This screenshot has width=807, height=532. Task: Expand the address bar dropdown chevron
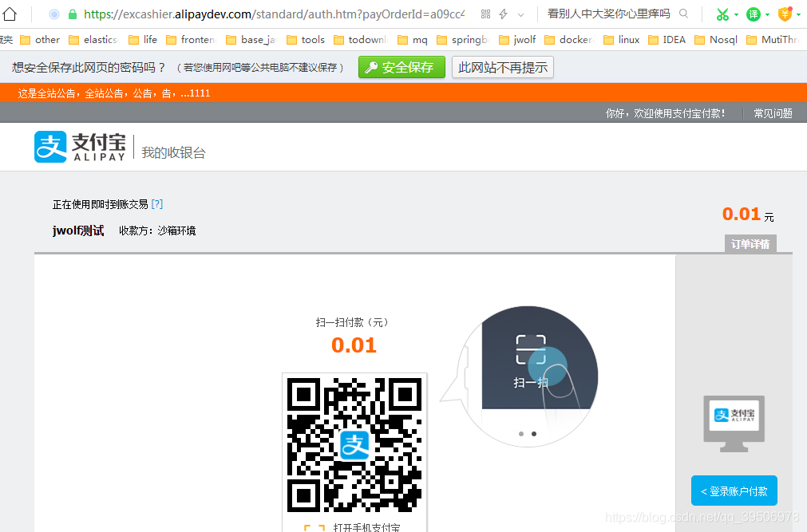coord(521,15)
